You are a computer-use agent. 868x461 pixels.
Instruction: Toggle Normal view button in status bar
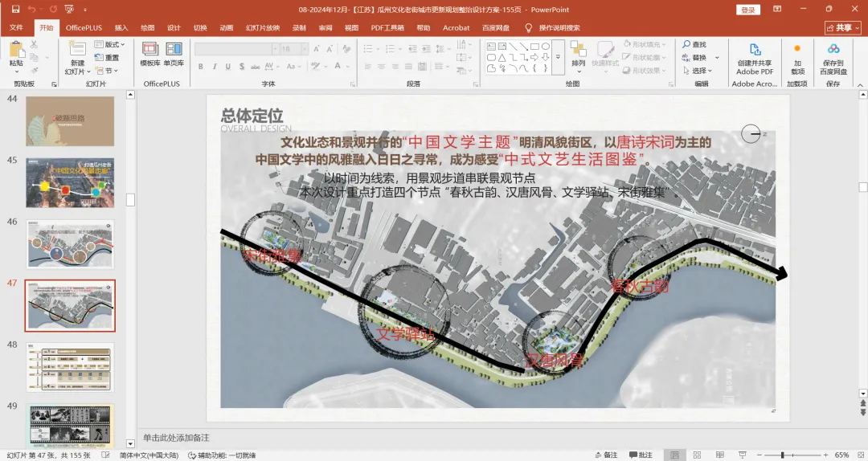[674, 455]
